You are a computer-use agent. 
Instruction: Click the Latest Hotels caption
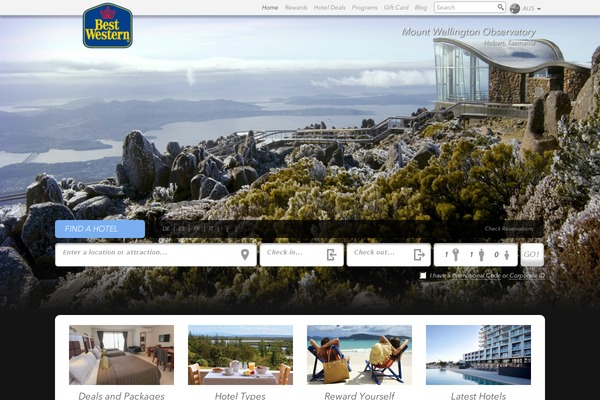click(x=478, y=395)
